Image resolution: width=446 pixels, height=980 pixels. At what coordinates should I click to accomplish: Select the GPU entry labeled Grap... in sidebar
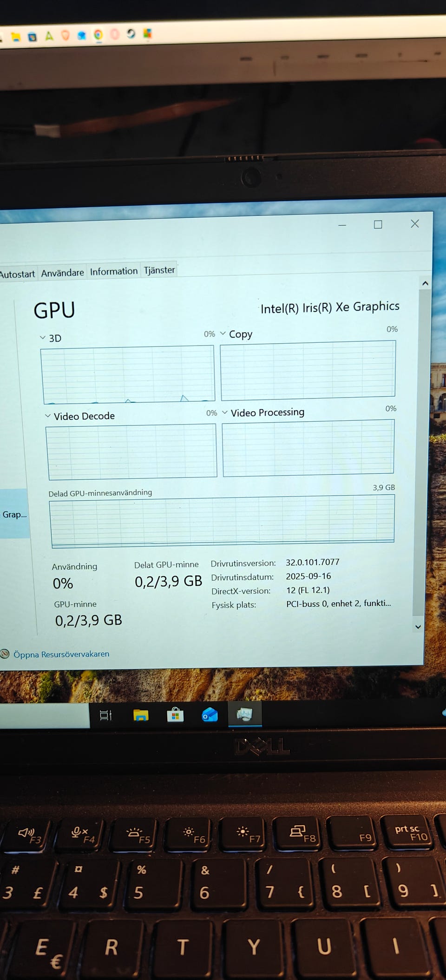pos(15,514)
